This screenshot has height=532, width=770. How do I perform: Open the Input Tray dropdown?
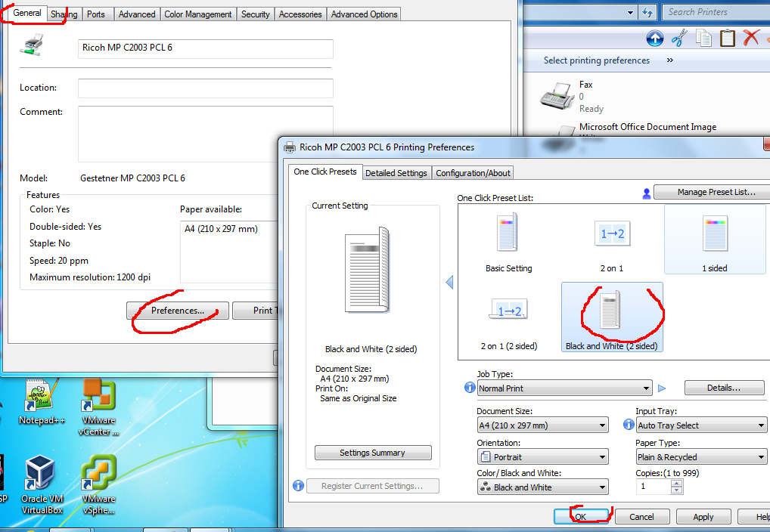pos(700,425)
